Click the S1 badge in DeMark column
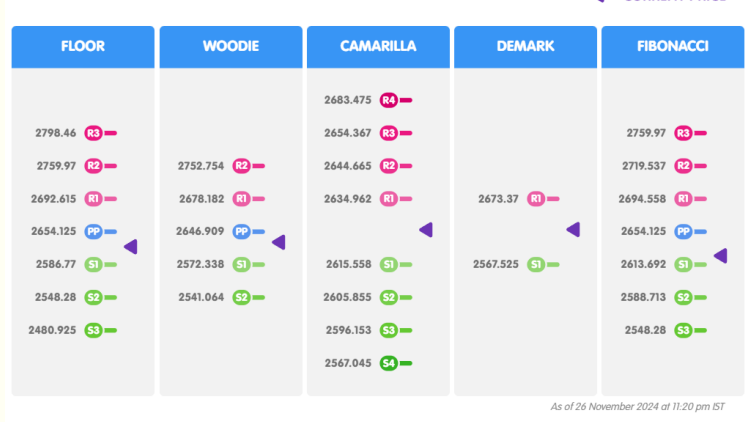750x422 pixels. point(535,265)
